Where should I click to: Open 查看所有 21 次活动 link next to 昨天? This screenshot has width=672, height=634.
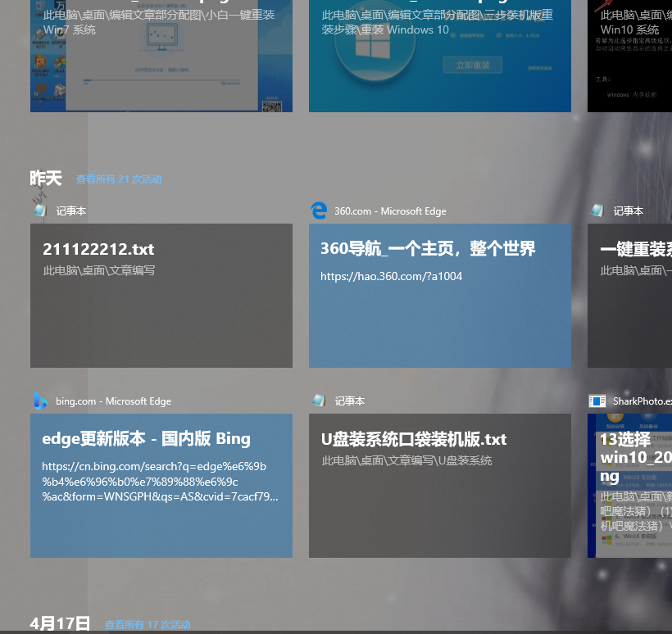[x=119, y=179]
